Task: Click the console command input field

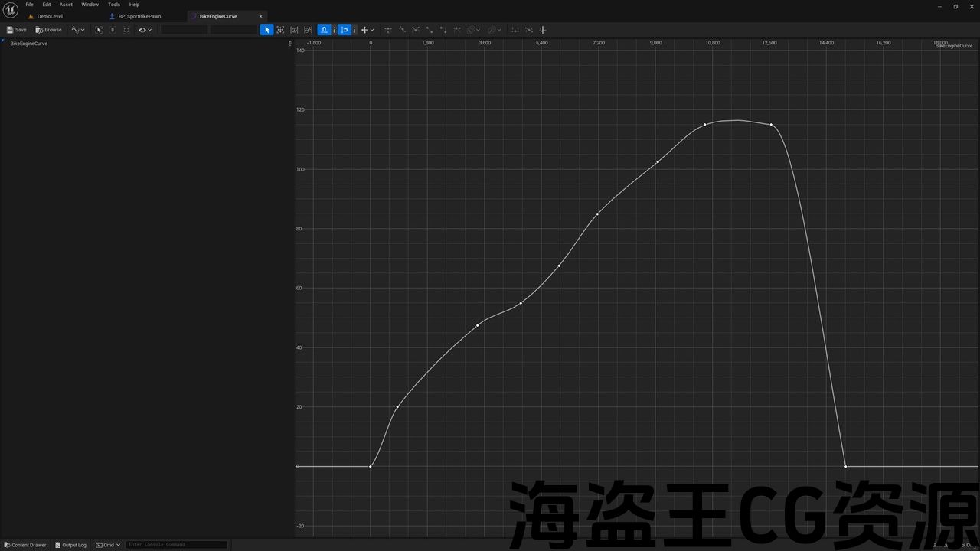Action: [x=176, y=545]
